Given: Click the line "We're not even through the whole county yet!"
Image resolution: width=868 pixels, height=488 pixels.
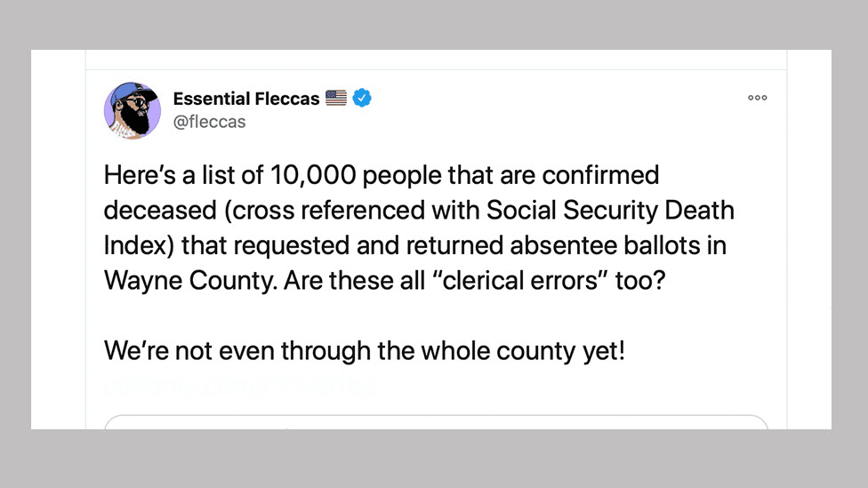Looking at the screenshot, I should 365,351.
